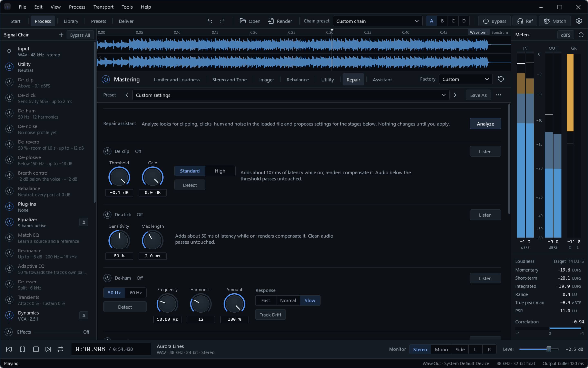This screenshot has height=368, width=588.
Task: Click Listen for De-click
Action: (x=485, y=215)
